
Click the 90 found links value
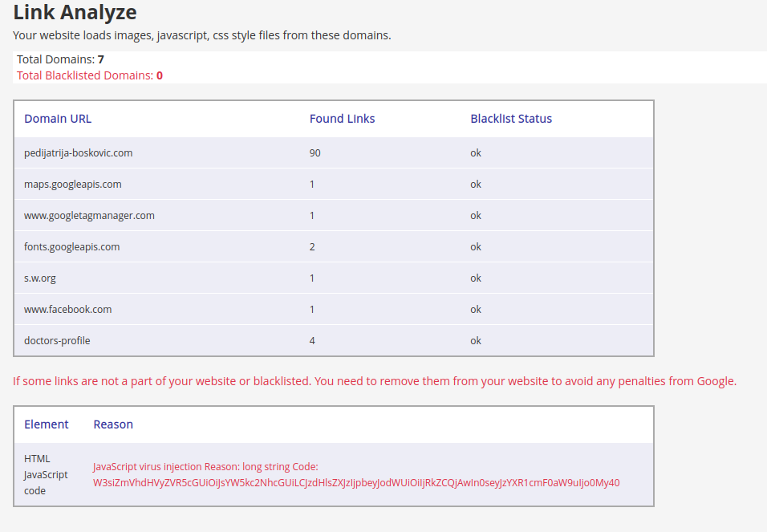pyautogui.click(x=315, y=152)
